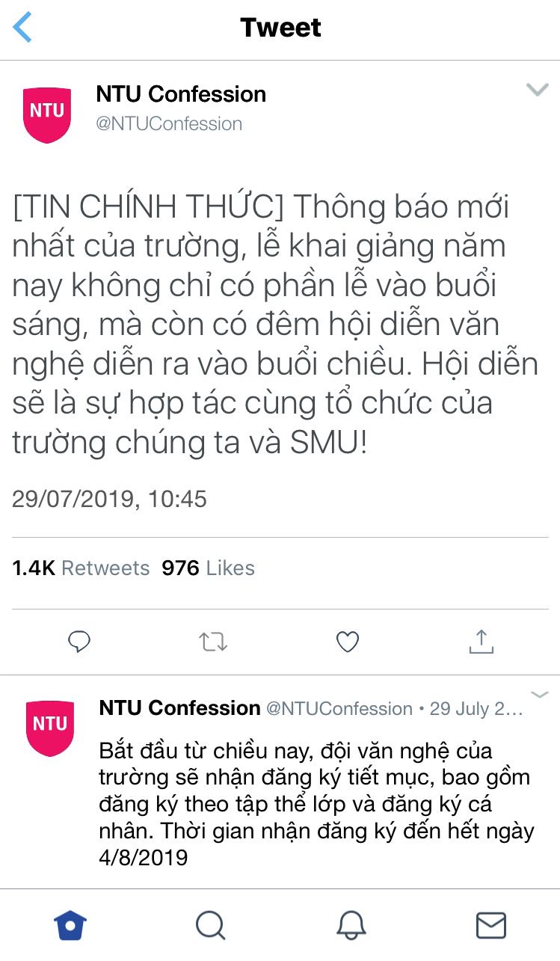560x961 pixels.
Task: View the 1.4K Retweets list
Action: [x=81, y=568]
